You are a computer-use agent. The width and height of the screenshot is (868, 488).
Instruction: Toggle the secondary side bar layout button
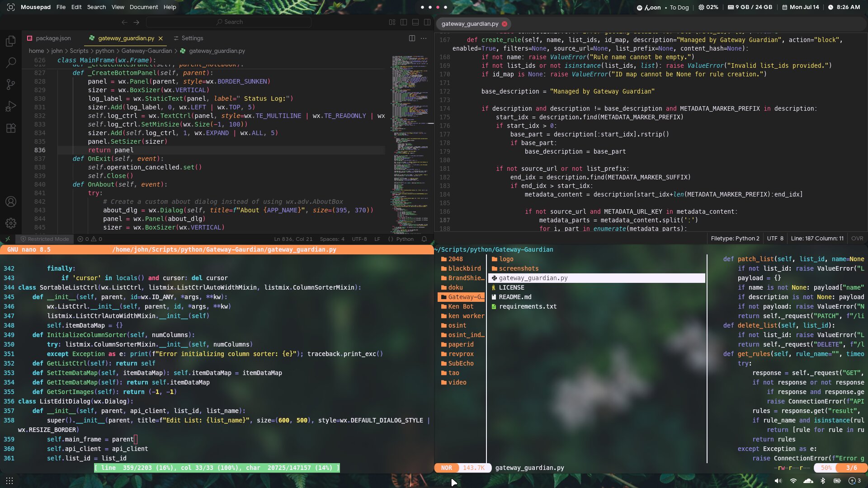(427, 22)
